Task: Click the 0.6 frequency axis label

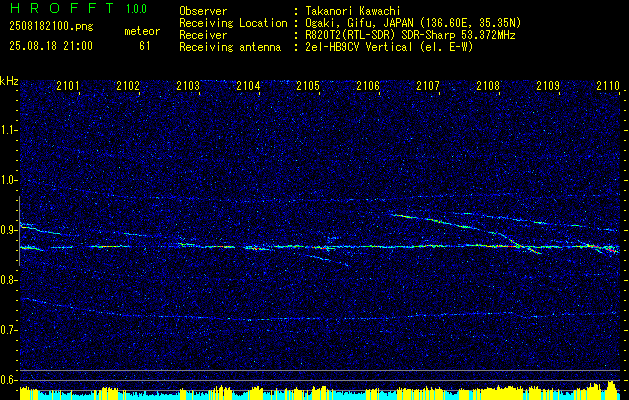Action: 8,380
